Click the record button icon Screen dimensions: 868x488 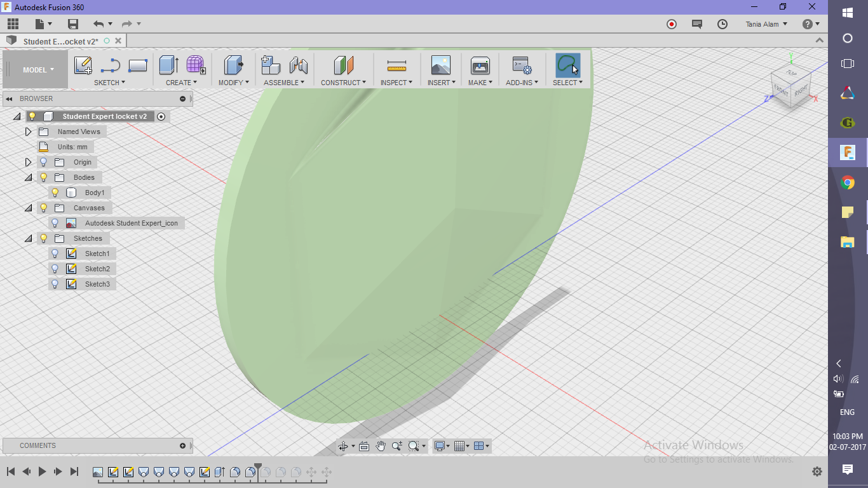[672, 24]
